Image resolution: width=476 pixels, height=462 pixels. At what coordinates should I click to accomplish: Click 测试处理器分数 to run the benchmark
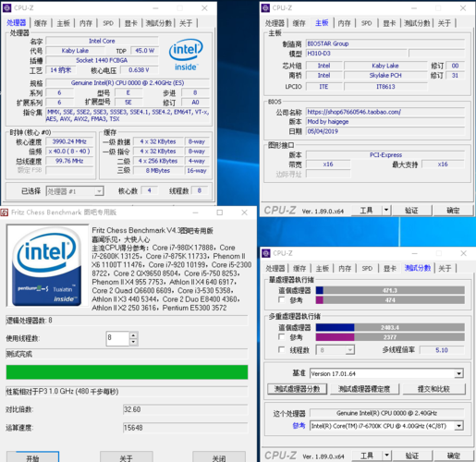(x=298, y=389)
